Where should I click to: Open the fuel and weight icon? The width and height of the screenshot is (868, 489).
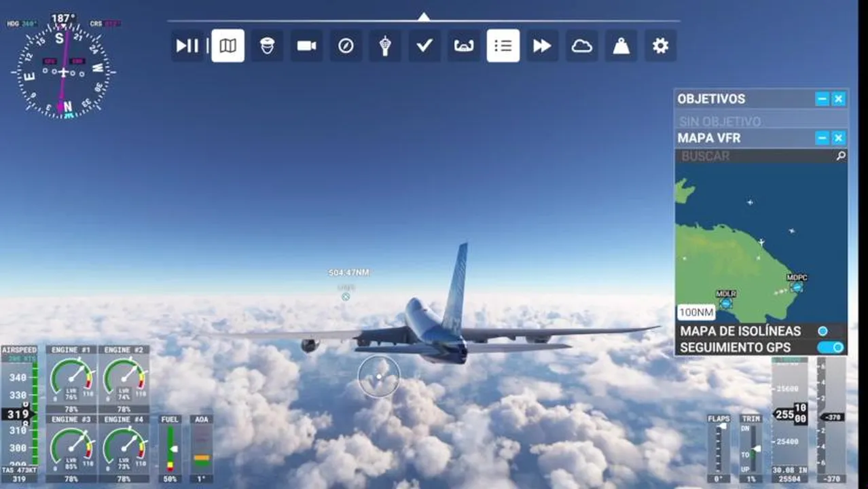(x=621, y=46)
